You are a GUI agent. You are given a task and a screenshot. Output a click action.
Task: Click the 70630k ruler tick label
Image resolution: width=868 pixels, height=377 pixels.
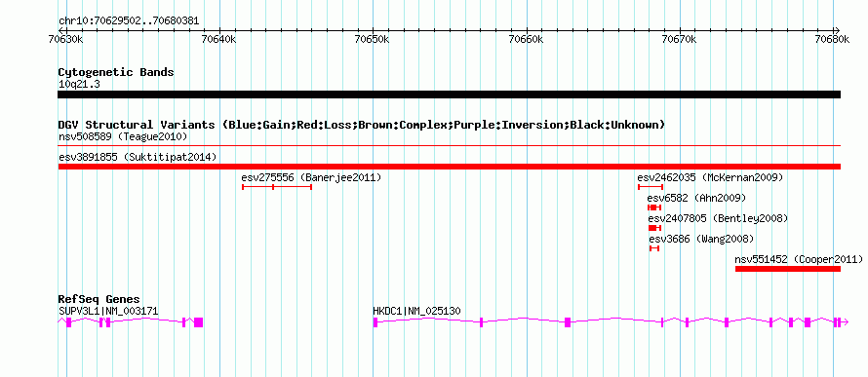(x=66, y=39)
